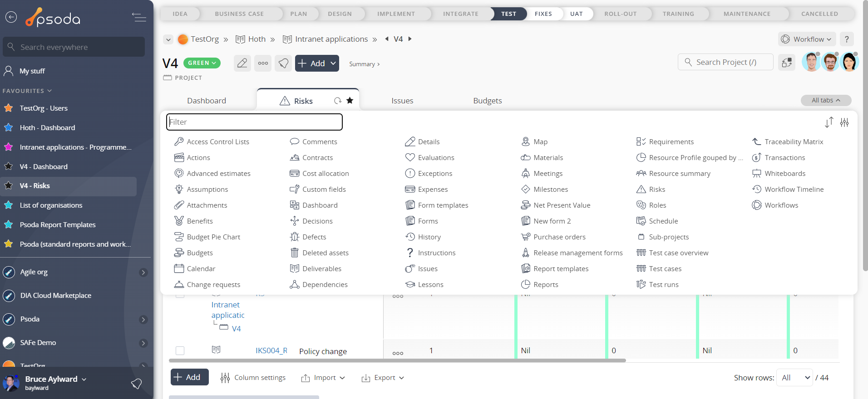Screen dimensions: 868x399
Task: Toggle favourite star for Hoth - Dashboard
Action: click(9, 127)
